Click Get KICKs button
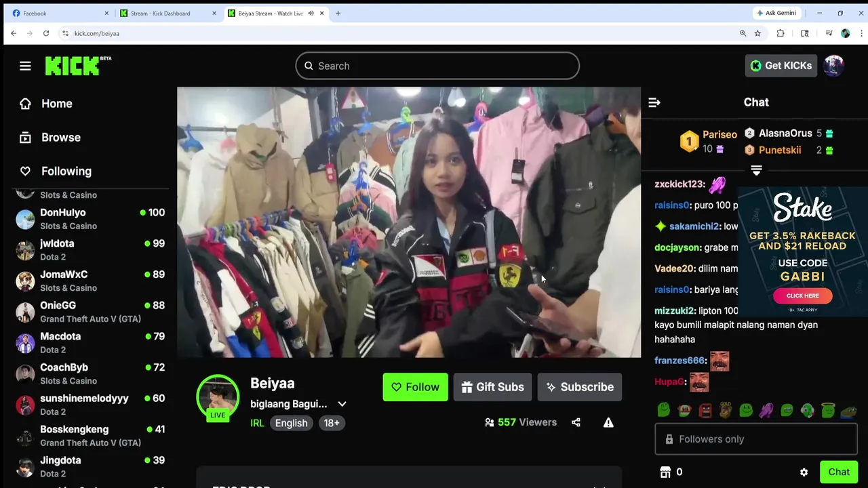 point(781,66)
